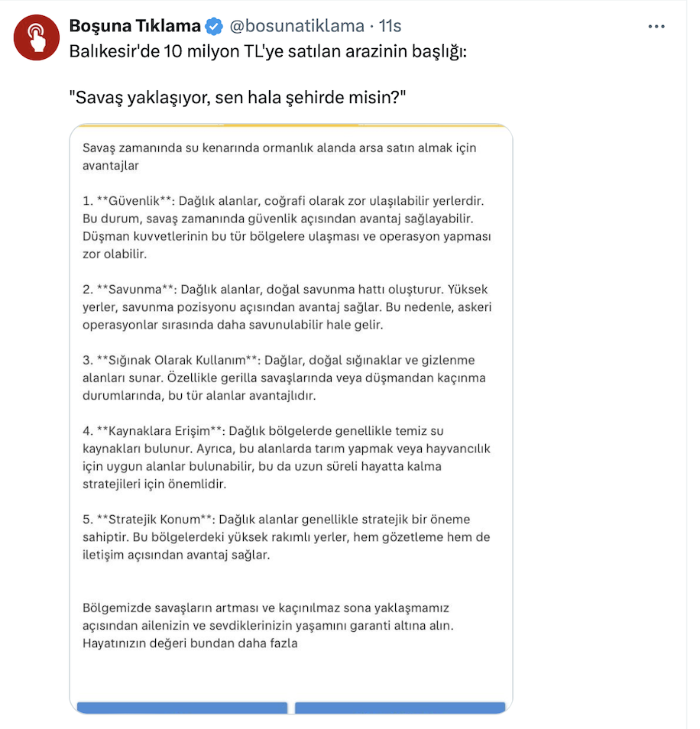The height and width of the screenshot is (729, 700).
Task: Click the "Stratejik Konum" point
Action: [x=284, y=537]
